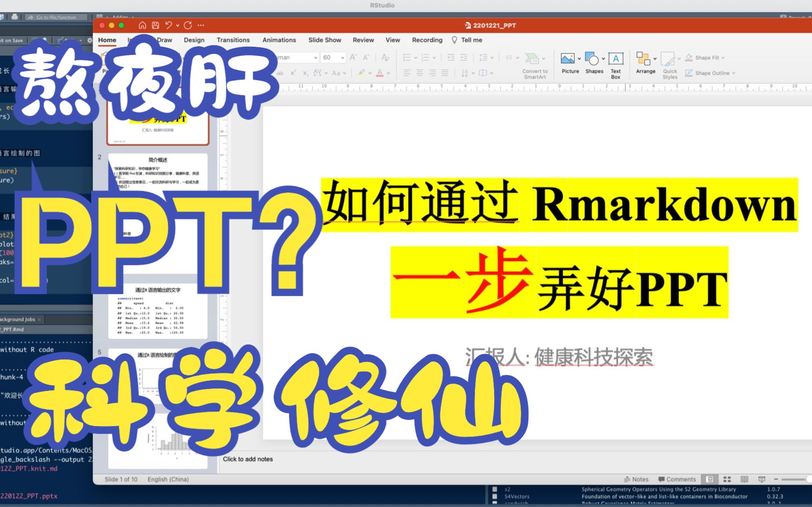This screenshot has height=507, width=812.
Task: Expand the font name dropdown
Action: [316, 57]
